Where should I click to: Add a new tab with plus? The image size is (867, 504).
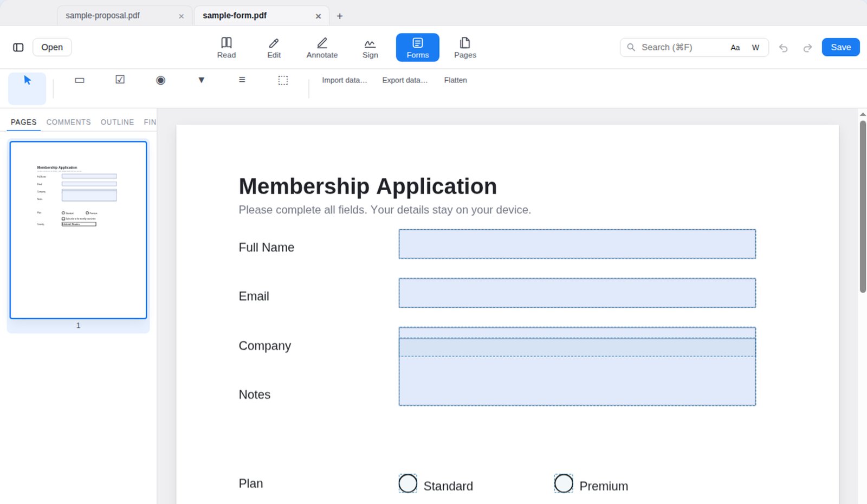[x=340, y=16]
